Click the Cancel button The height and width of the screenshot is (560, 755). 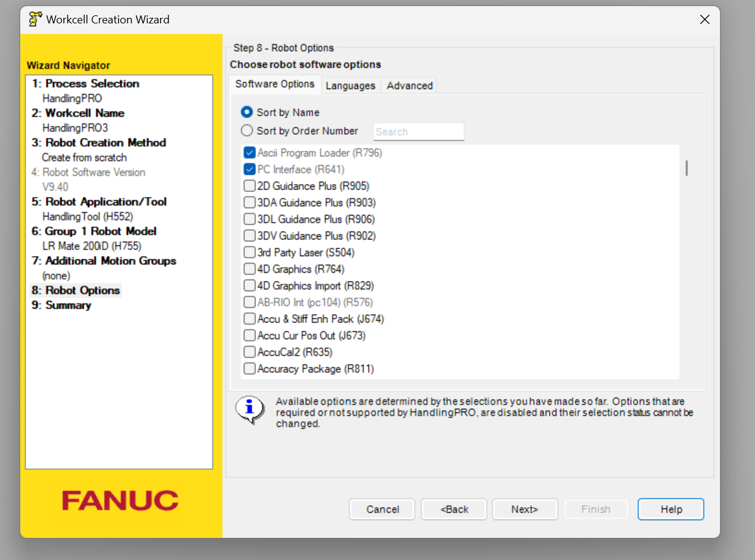tap(383, 509)
